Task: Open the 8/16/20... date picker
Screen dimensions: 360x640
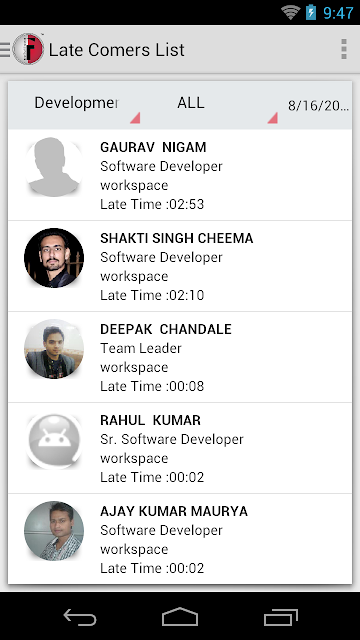Action: 318,105
